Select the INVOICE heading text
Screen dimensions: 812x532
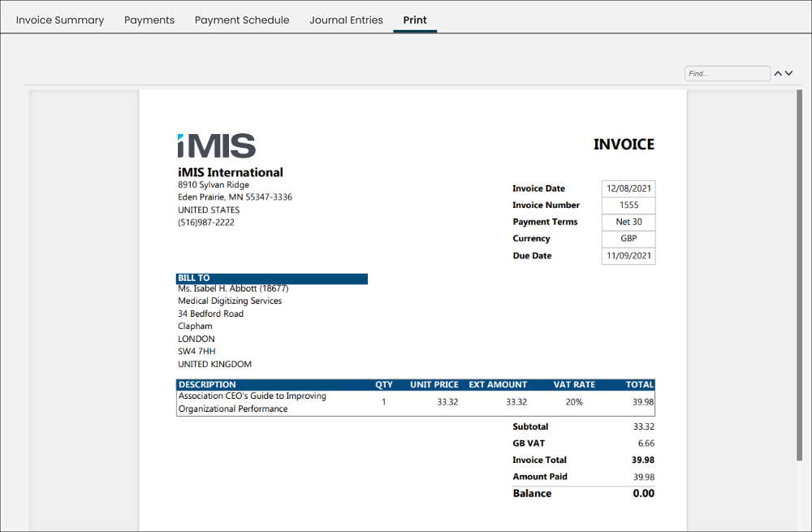(624, 145)
